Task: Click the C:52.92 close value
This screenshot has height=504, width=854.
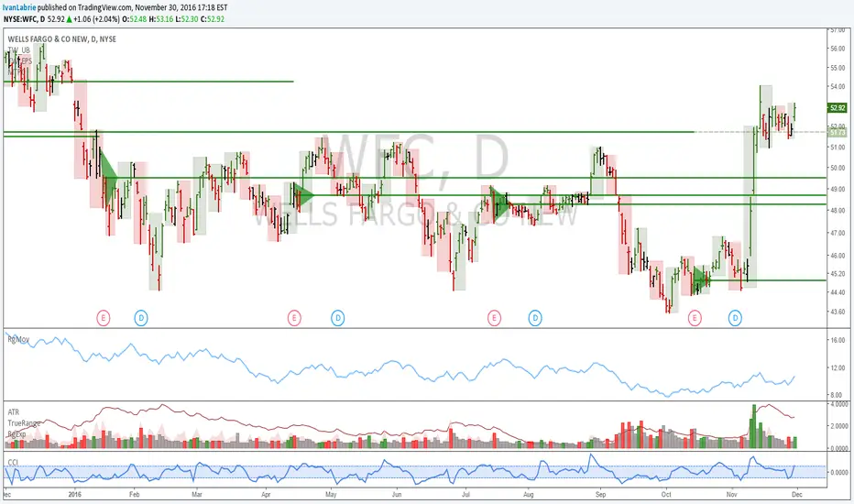Action: pos(213,19)
